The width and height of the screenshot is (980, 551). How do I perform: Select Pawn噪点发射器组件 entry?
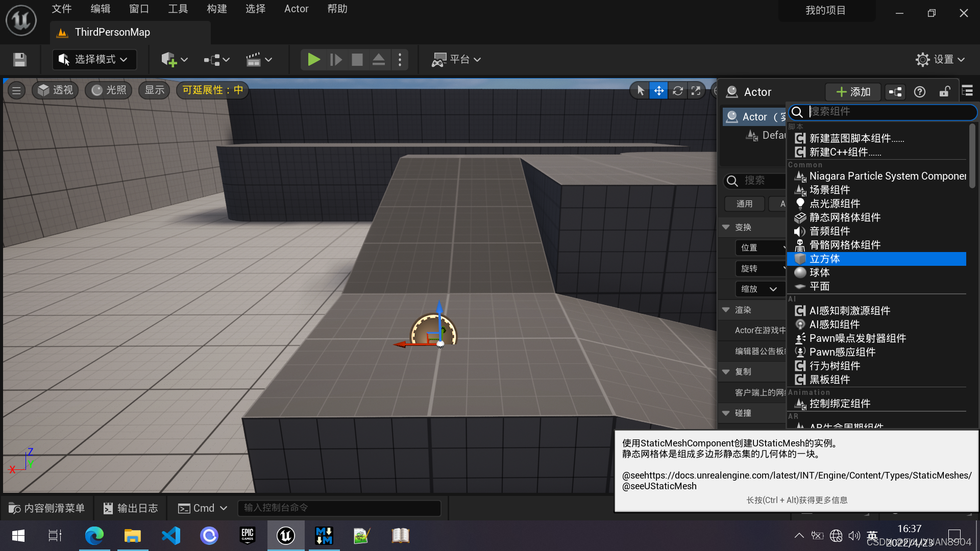(876, 339)
